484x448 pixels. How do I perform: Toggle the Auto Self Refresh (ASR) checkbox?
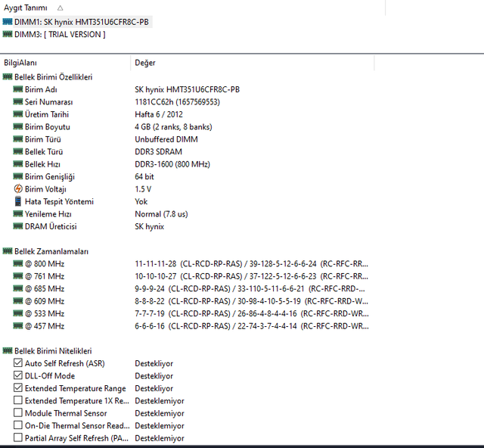pos(18,362)
